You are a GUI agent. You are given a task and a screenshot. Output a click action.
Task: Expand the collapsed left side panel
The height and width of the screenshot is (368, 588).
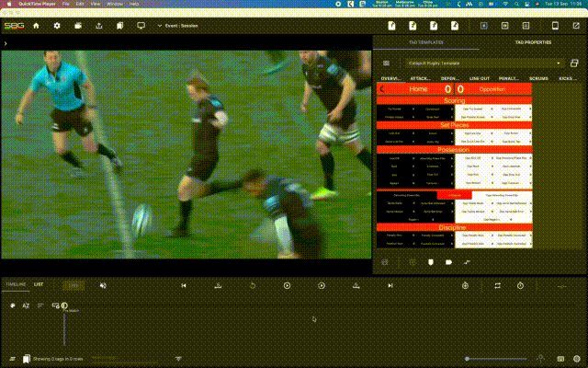[x=6, y=43]
